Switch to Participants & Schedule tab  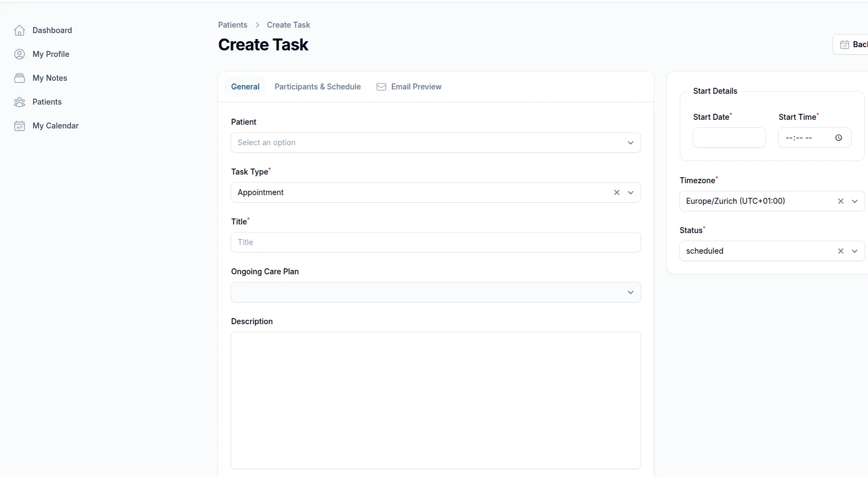(x=317, y=87)
